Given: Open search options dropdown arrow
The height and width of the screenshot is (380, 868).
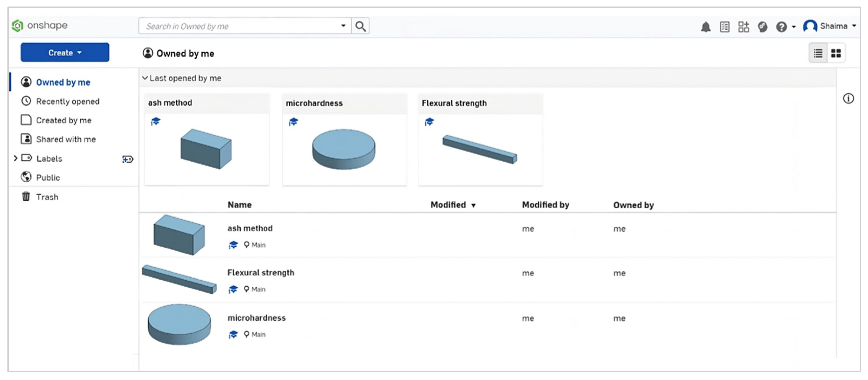Looking at the screenshot, I should [x=343, y=26].
